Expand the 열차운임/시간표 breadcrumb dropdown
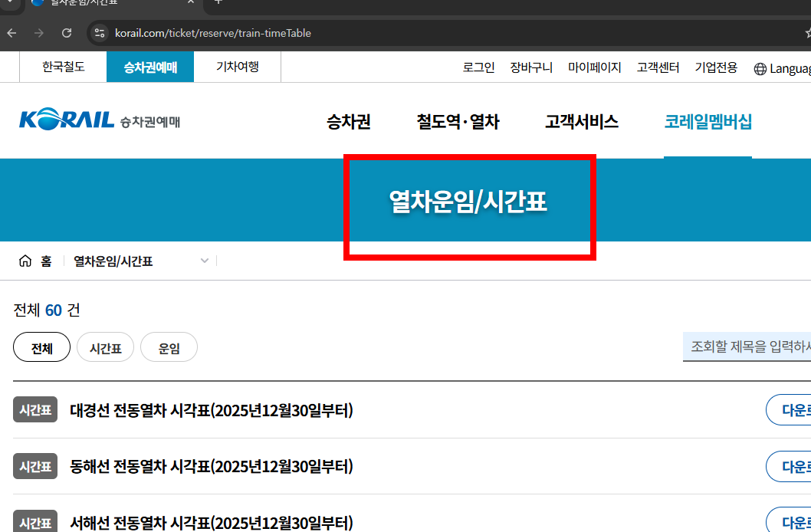The width and height of the screenshot is (811, 532). point(204,261)
